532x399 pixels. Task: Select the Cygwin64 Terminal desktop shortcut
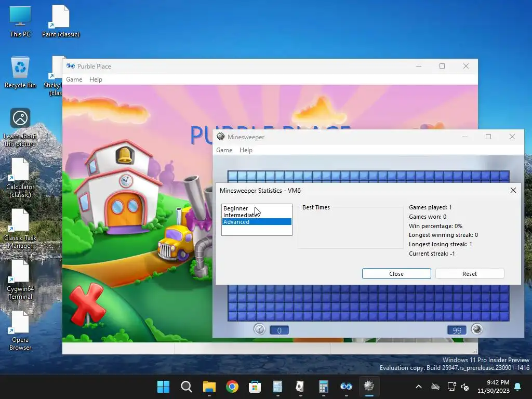click(x=20, y=280)
